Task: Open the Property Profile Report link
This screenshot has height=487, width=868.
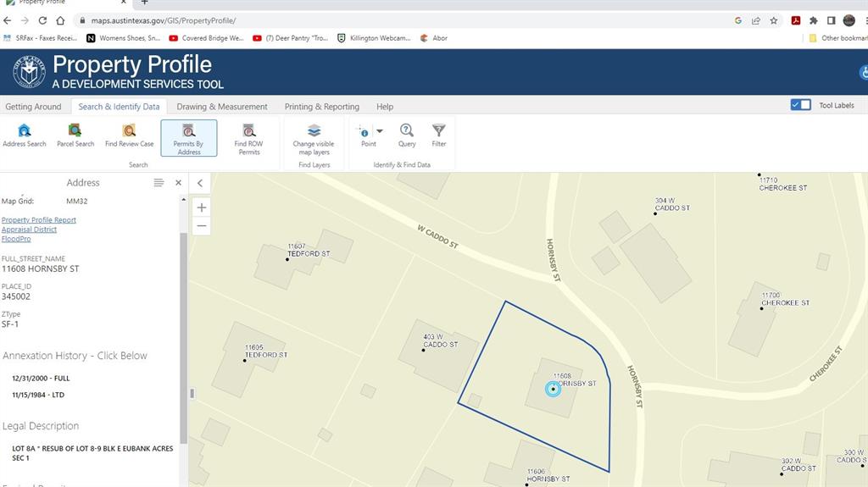Action: (39, 219)
